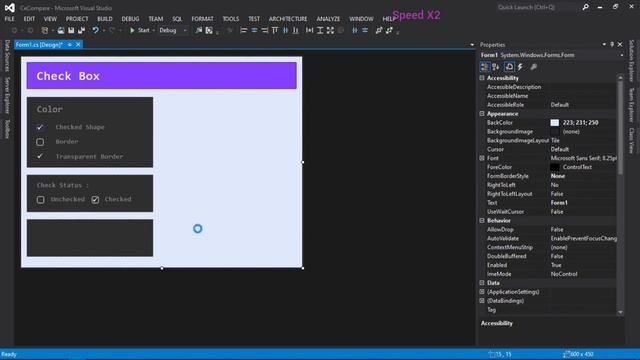Screen dimensions: 640x360
Task: Click the BackColor color swatch
Action: click(555, 122)
